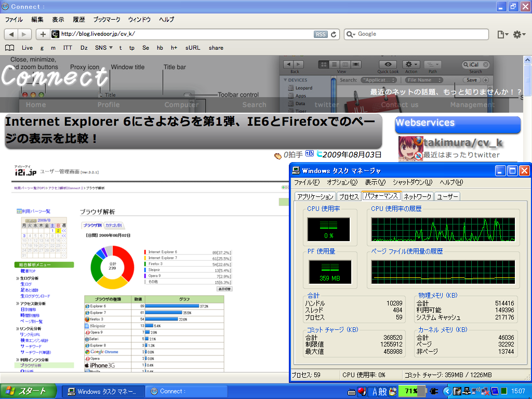The width and height of the screenshot is (532, 399).
Task: Open 表示(V) menu in Task Manager
Action: (x=375, y=182)
